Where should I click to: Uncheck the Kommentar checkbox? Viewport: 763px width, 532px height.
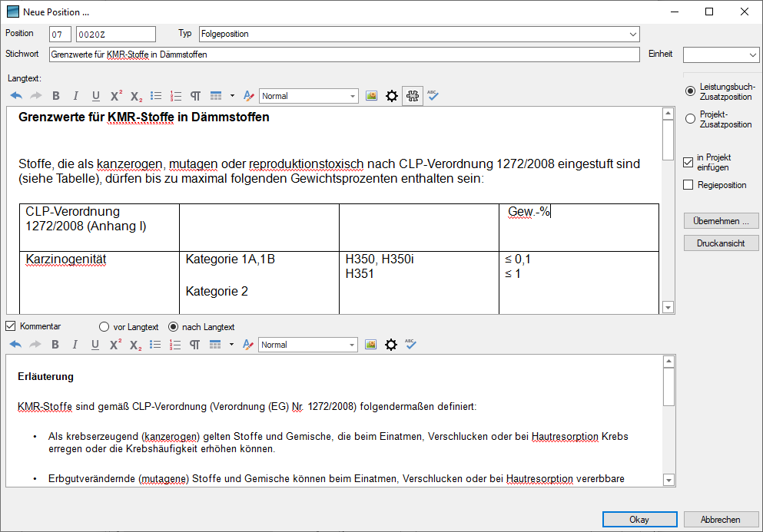[x=11, y=326]
